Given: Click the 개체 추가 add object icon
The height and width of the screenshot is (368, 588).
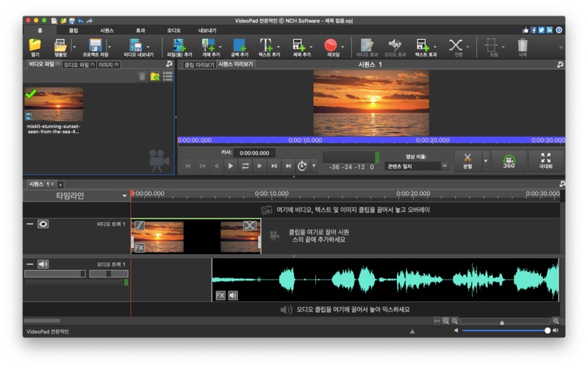Looking at the screenshot, I should tap(208, 45).
